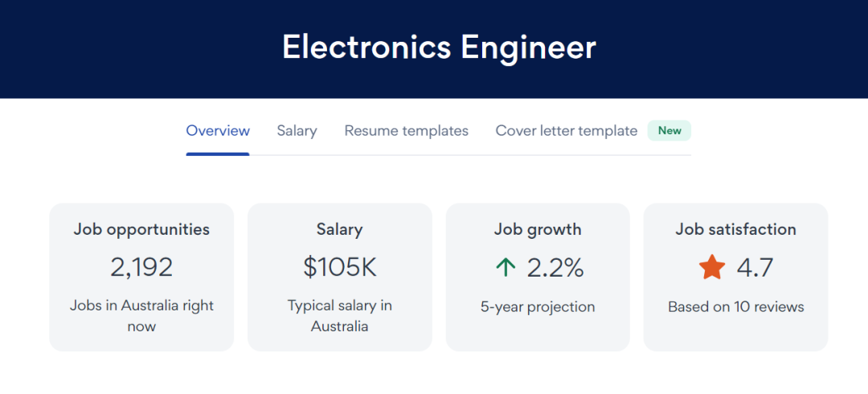Click the 4.7 satisfaction rating
Screen dimensions: 868x394
[x=755, y=268]
